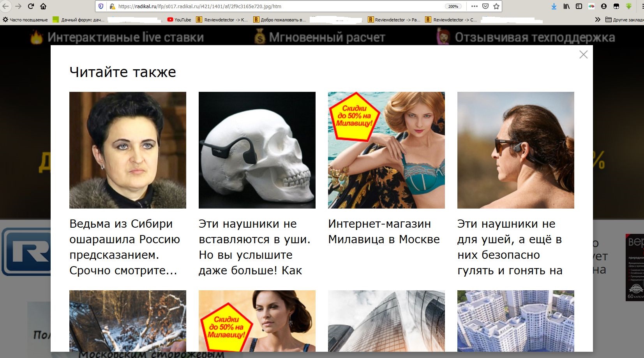Image resolution: width=644 pixels, height=358 pixels.
Task: Toggle the sidebar panel
Action: [579, 6]
